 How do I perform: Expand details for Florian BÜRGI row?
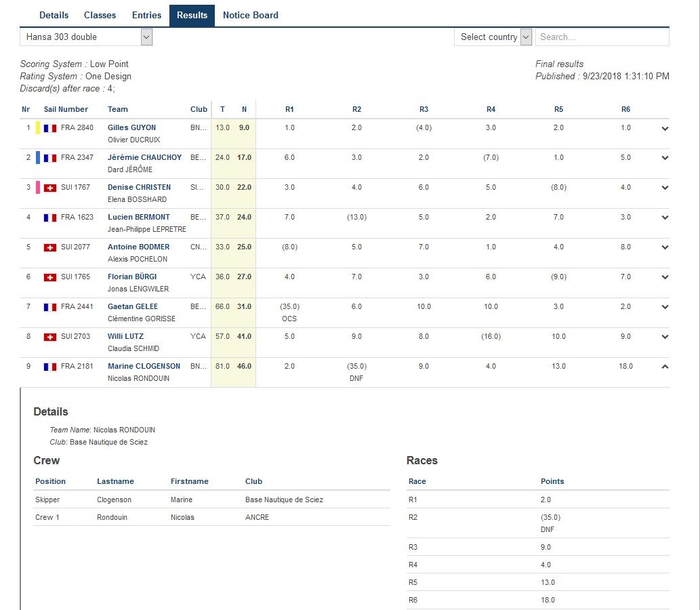pos(665,277)
